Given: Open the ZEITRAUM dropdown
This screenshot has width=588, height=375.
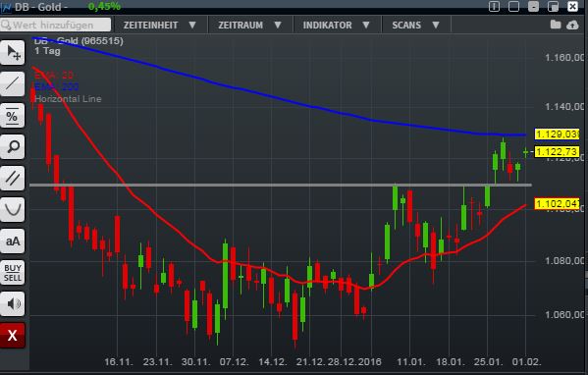Looking at the screenshot, I should tap(249, 26).
